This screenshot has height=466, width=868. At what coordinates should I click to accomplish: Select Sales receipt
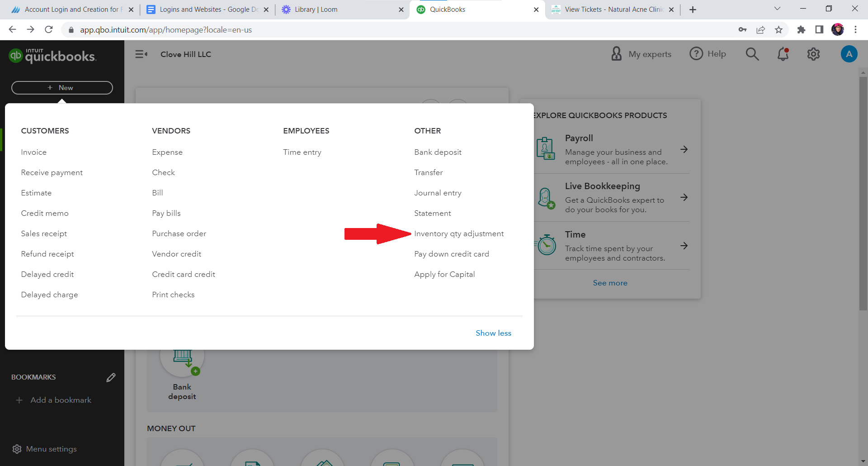(x=44, y=233)
